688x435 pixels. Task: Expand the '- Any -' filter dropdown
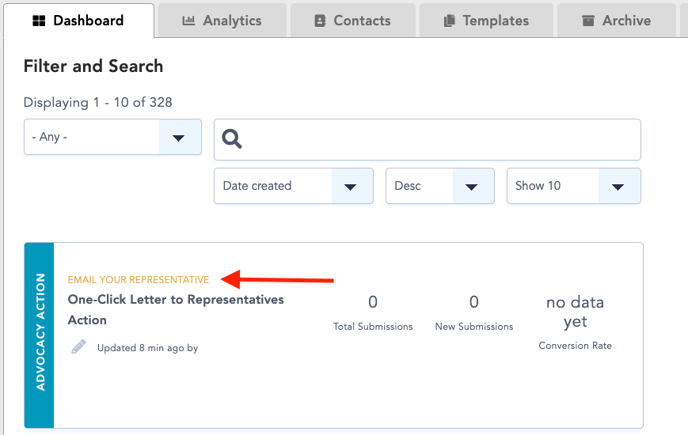point(113,137)
